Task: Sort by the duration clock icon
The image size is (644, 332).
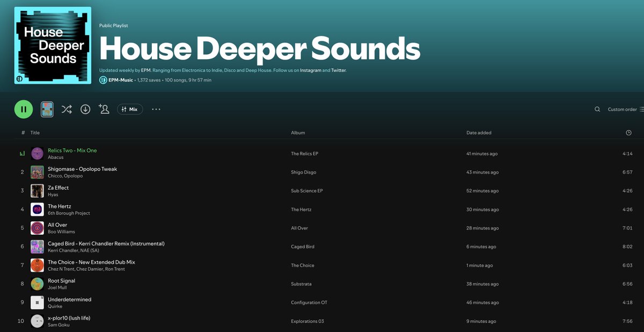Action: click(628, 133)
